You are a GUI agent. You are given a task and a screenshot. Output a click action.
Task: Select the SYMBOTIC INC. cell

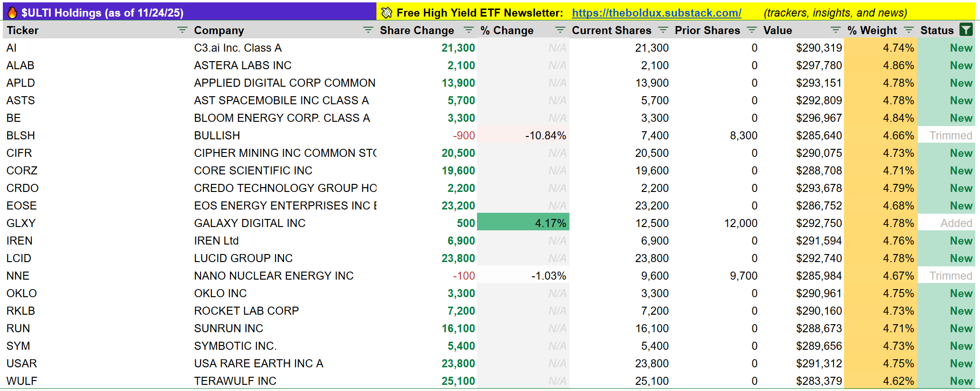click(x=284, y=346)
